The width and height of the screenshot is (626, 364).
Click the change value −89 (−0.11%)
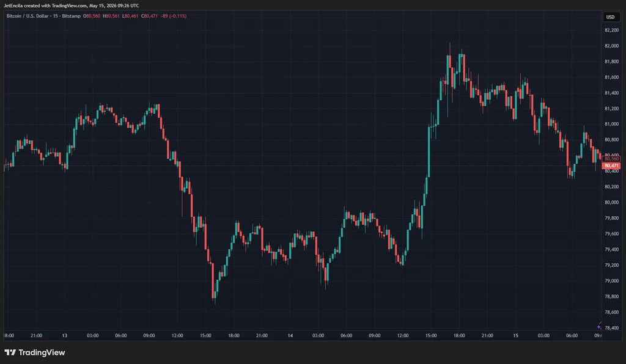click(x=174, y=16)
